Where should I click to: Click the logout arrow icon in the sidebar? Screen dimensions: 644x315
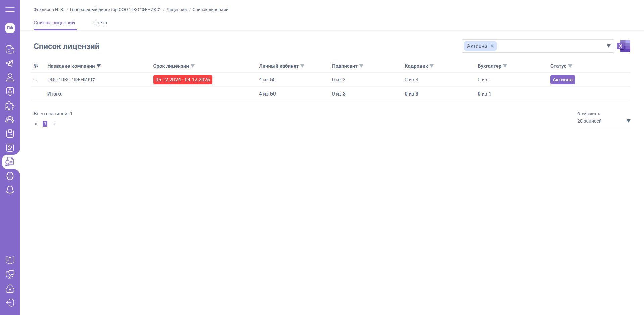10,303
